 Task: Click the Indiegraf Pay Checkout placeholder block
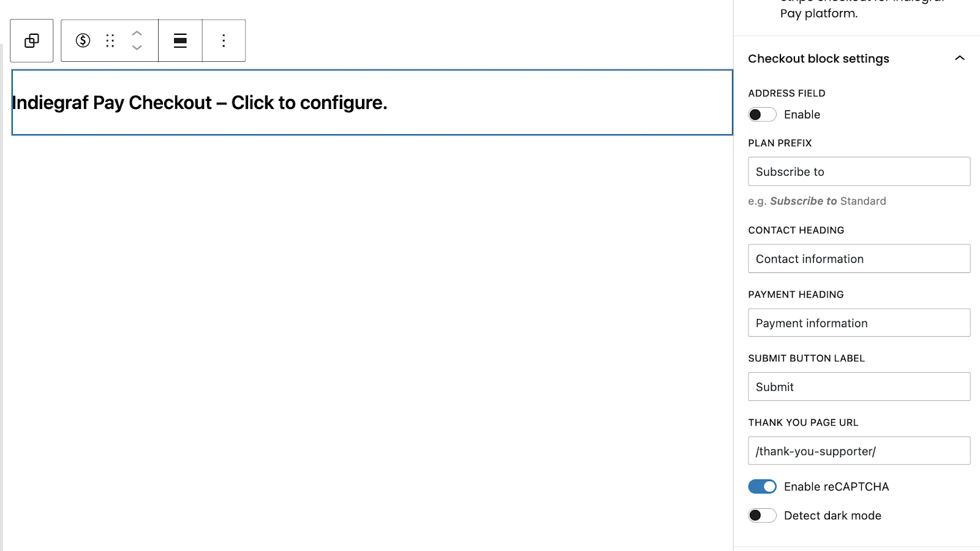372,103
